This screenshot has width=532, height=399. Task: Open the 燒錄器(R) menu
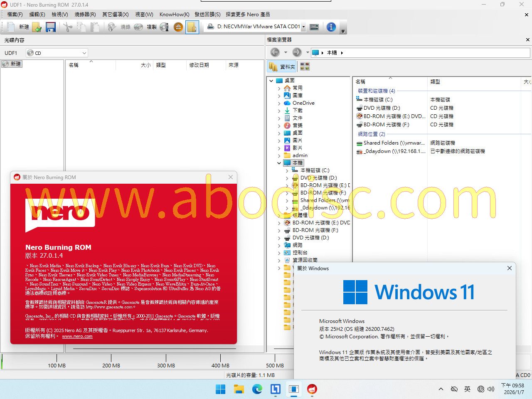click(85, 14)
